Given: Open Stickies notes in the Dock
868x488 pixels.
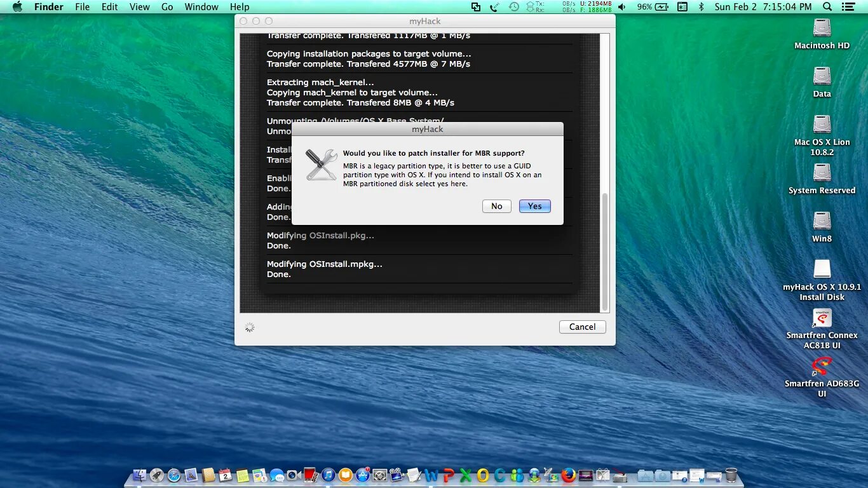Looking at the screenshot, I should [242, 475].
